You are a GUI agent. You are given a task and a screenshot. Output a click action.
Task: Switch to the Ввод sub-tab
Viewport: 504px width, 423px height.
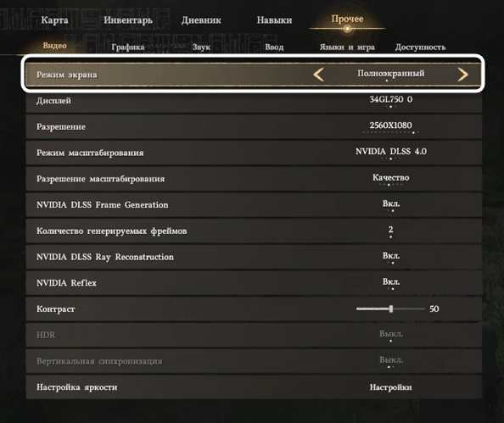click(x=274, y=47)
